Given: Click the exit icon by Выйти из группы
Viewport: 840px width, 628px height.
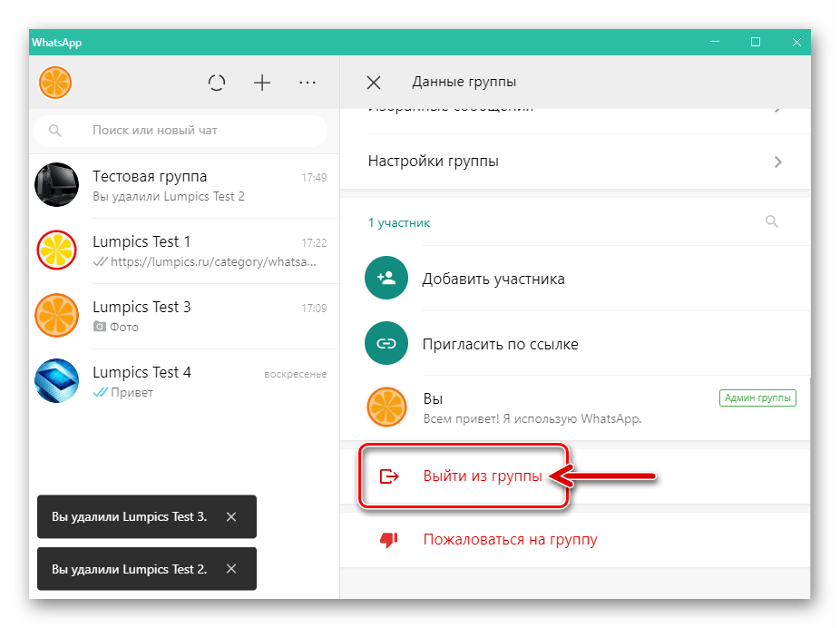Looking at the screenshot, I should coord(389,476).
